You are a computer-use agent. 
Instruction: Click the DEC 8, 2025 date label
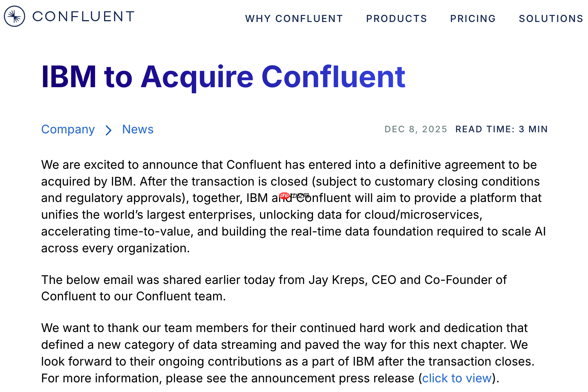416,129
